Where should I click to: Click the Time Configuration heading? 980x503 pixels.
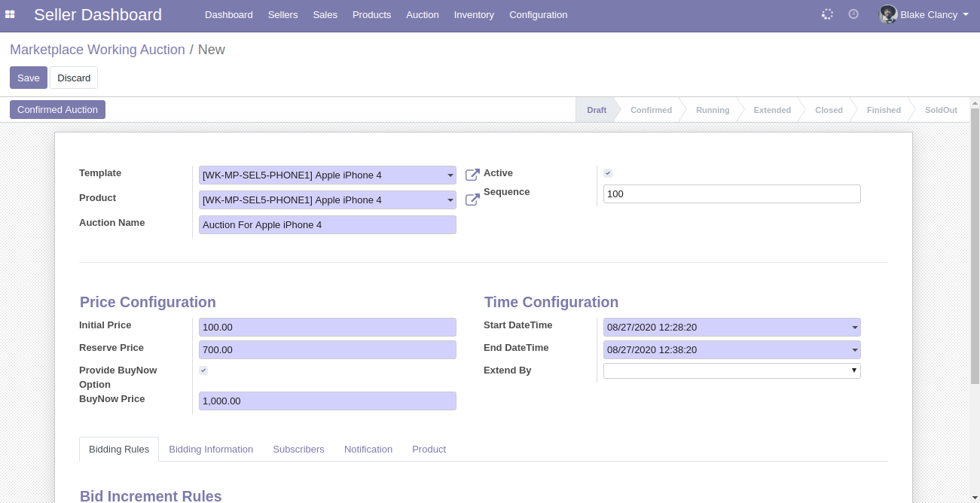(551, 302)
